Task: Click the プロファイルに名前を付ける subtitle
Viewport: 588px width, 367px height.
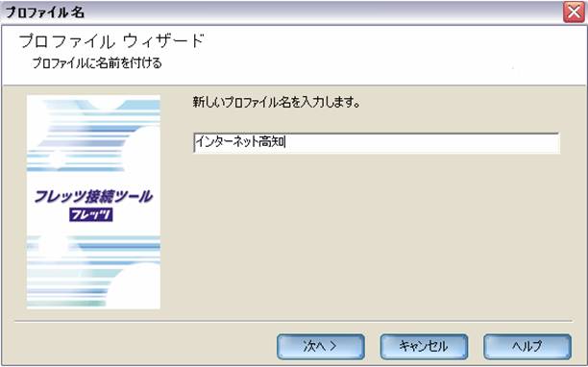Action: (97, 63)
